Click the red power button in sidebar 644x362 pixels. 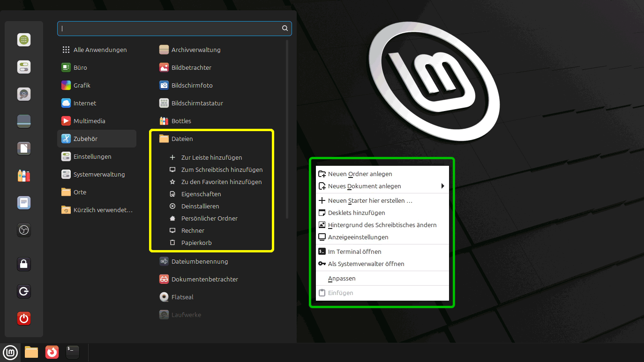(24, 319)
